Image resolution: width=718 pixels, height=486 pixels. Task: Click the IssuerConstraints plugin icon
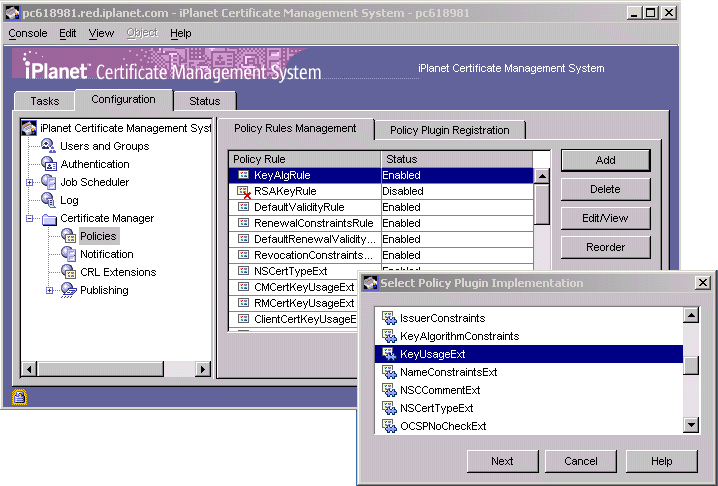click(x=389, y=318)
